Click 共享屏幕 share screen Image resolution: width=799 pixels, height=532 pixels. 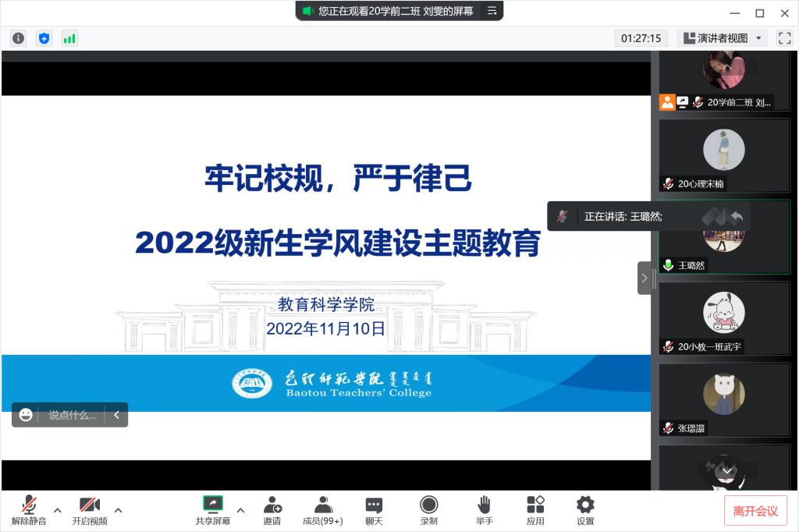pos(213,510)
